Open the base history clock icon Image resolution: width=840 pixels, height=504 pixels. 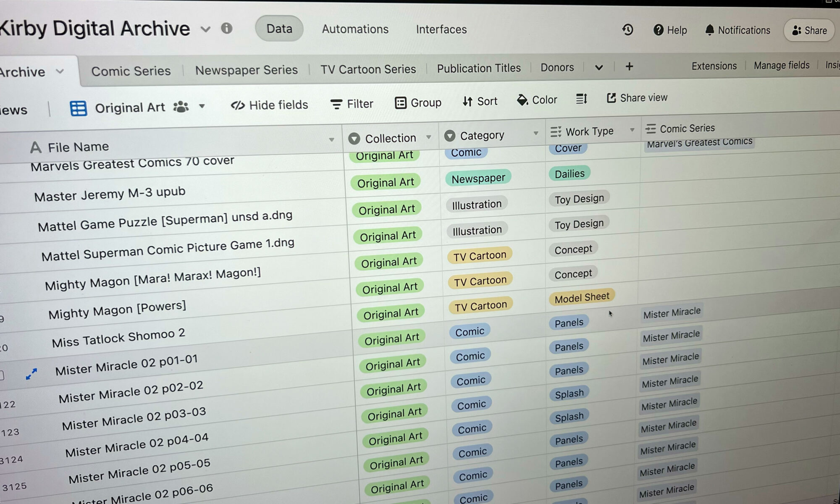(627, 30)
